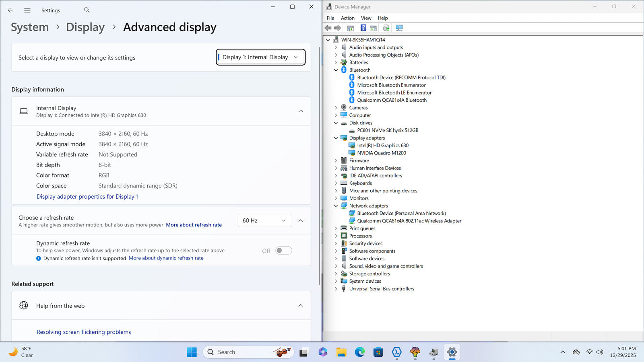Click Show/Hide Console Tree toolbar icon

point(351,28)
